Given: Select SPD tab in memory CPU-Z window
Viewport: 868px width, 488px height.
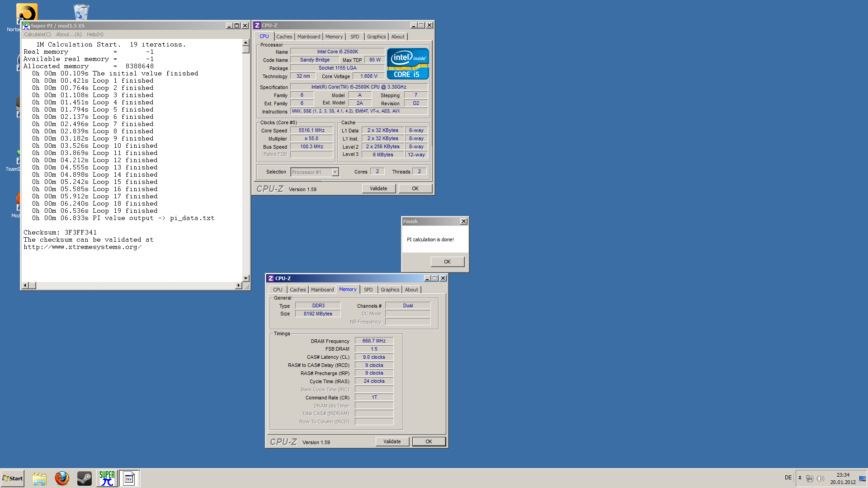Looking at the screenshot, I should 368,290.
